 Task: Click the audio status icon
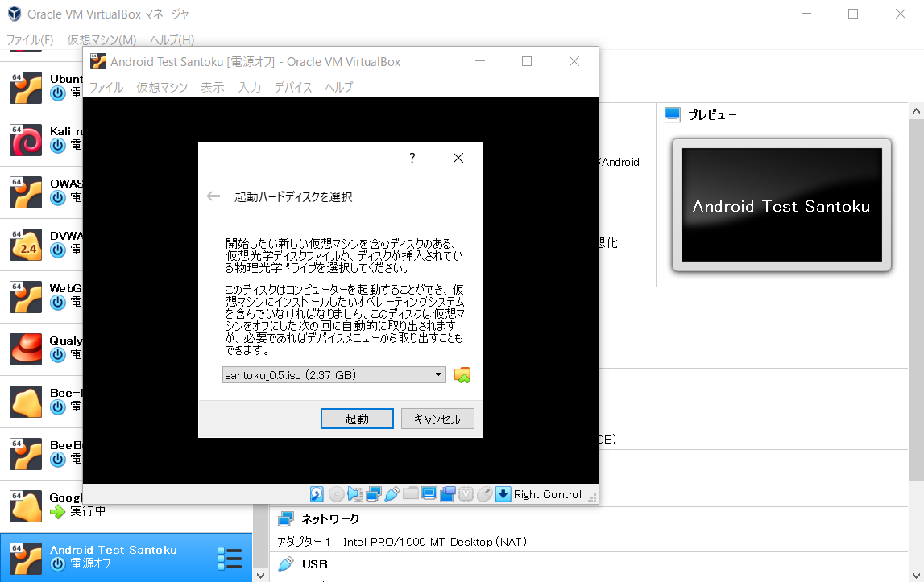354,494
